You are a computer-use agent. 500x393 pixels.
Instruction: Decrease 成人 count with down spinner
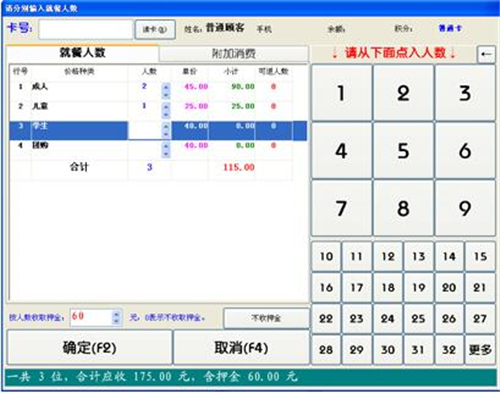click(166, 95)
